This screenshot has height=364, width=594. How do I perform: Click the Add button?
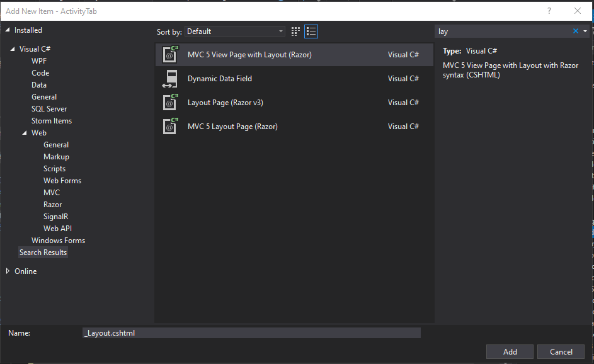[x=510, y=352]
